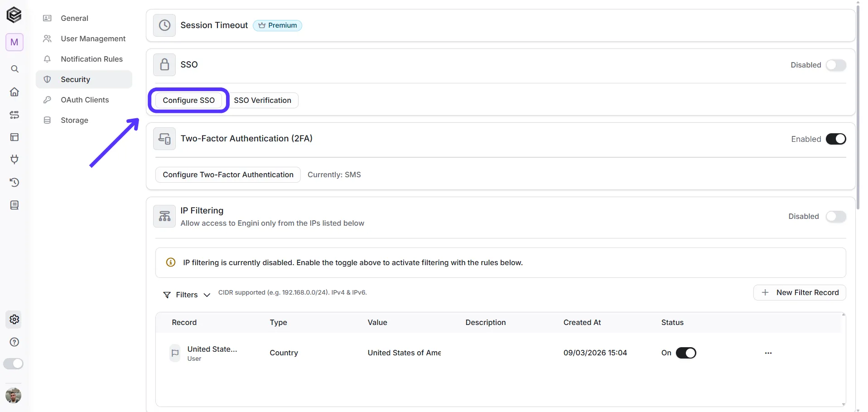Open search via magnifier icon
The width and height of the screenshot is (868, 412).
coord(14,69)
